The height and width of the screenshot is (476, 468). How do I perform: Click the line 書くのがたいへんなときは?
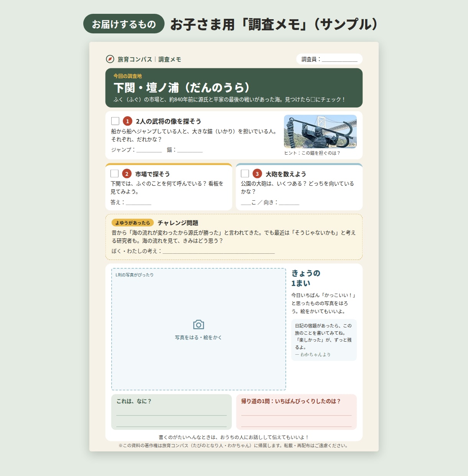234,437
